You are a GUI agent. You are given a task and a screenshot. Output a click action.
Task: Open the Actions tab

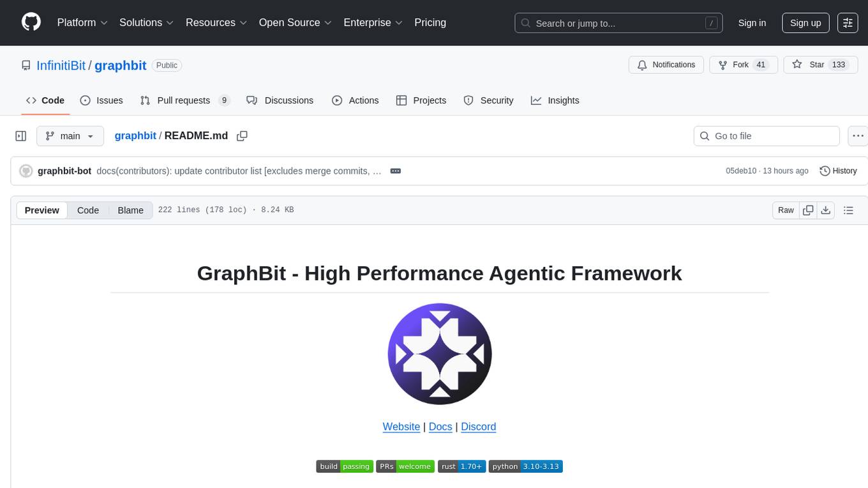(355, 100)
